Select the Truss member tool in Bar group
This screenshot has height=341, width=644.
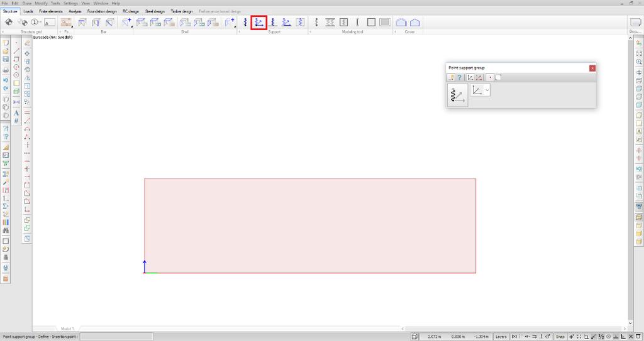point(110,22)
